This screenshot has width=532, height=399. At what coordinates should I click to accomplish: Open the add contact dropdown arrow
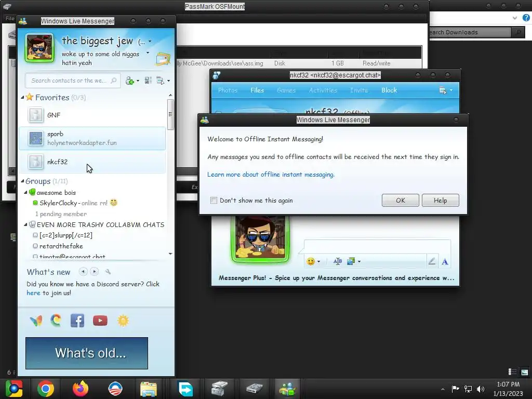coord(138,81)
